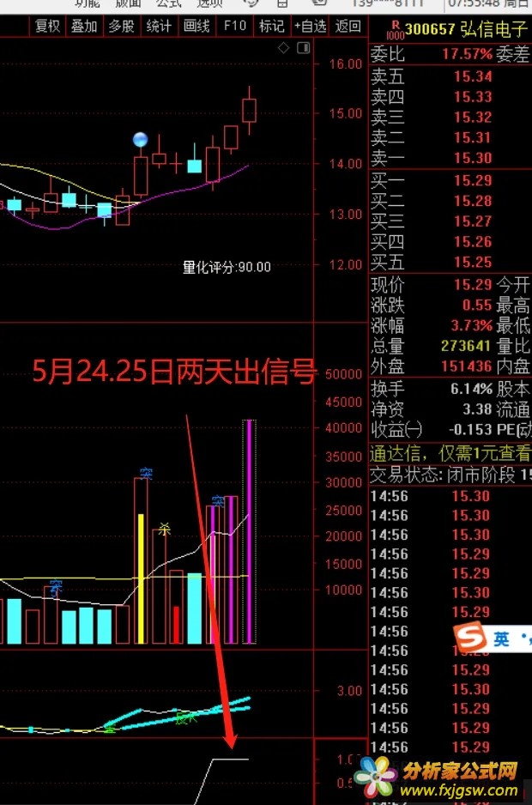
Task: Click the 50000 volume axis label
Action: [x=343, y=374]
